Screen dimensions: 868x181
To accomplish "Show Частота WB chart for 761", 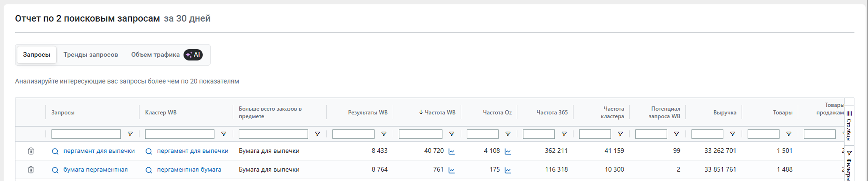I will coord(452,170).
